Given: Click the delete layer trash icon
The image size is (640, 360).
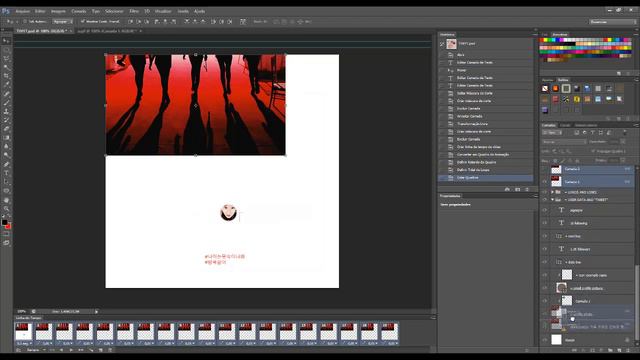Looking at the screenshot, I should [627, 350].
